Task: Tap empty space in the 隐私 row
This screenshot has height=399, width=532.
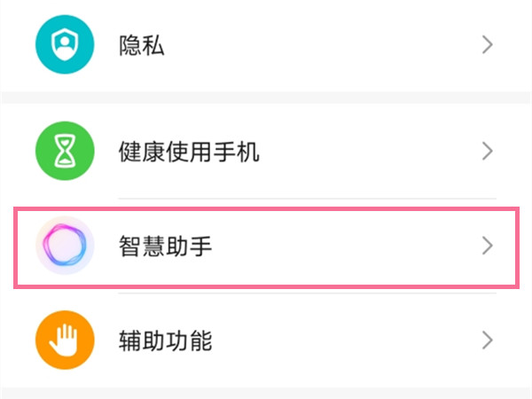Action: tap(337, 45)
